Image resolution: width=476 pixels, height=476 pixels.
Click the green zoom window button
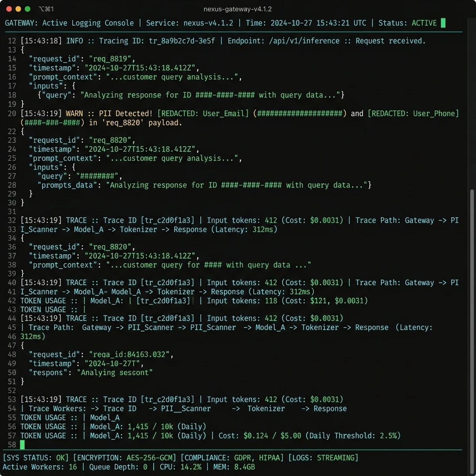(x=27, y=9)
